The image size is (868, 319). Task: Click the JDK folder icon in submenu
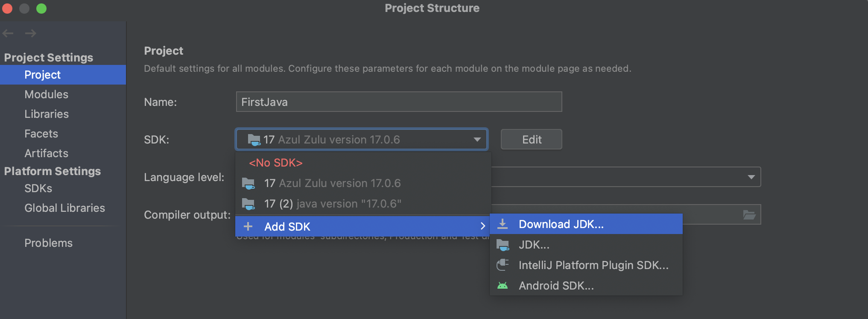tap(503, 245)
